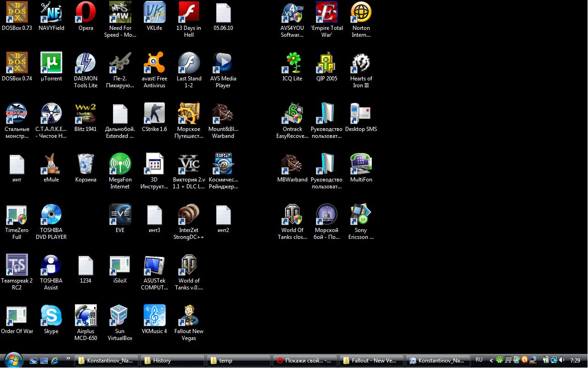Click the taskbar clock showing 7:29
Image resolution: width=588 pixels, height=368 pixels.
tap(575, 361)
